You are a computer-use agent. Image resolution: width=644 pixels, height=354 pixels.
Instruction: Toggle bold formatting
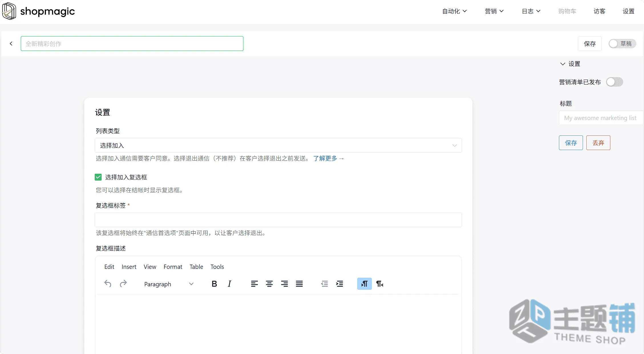point(214,284)
